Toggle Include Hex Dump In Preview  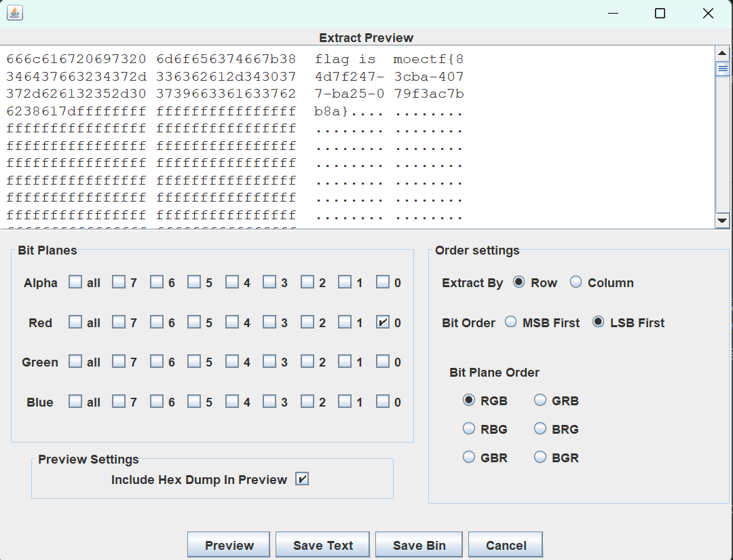pos(302,479)
